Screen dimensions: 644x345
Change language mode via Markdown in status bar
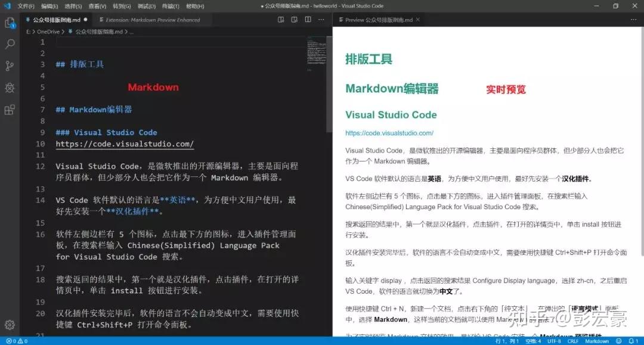(x=597, y=341)
